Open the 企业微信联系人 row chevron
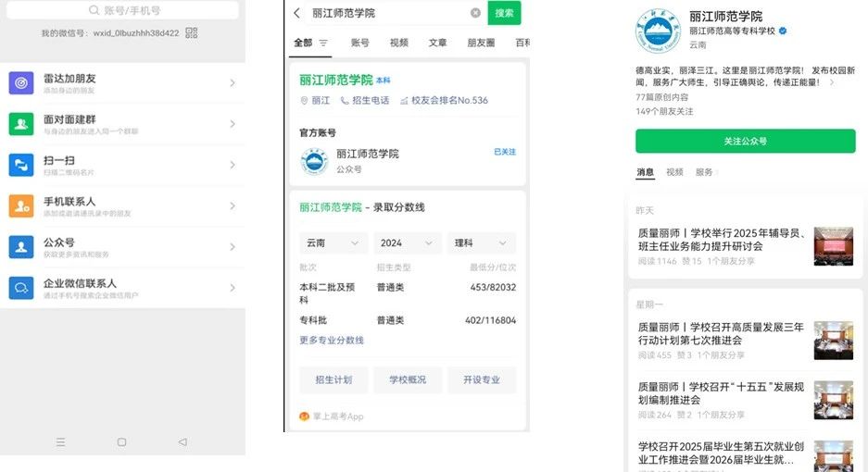The image size is (868, 472). pos(233,288)
